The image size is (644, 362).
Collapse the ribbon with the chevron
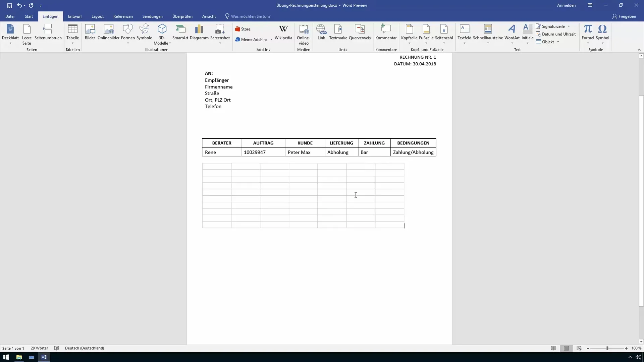click(x=639, y=50)
